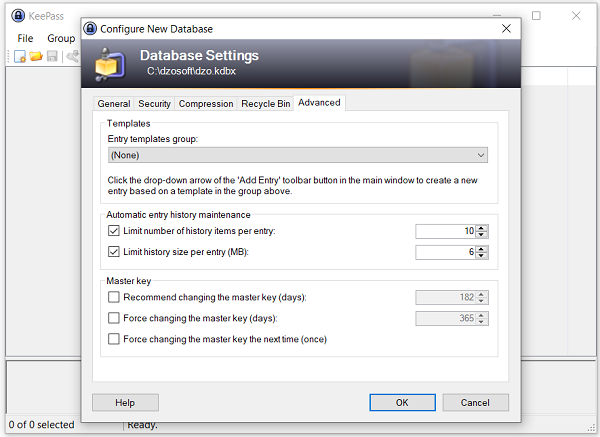This screenshot has height=437, width=600.
Task: Click the 'Templates' group label
Action: coord(129,123)
